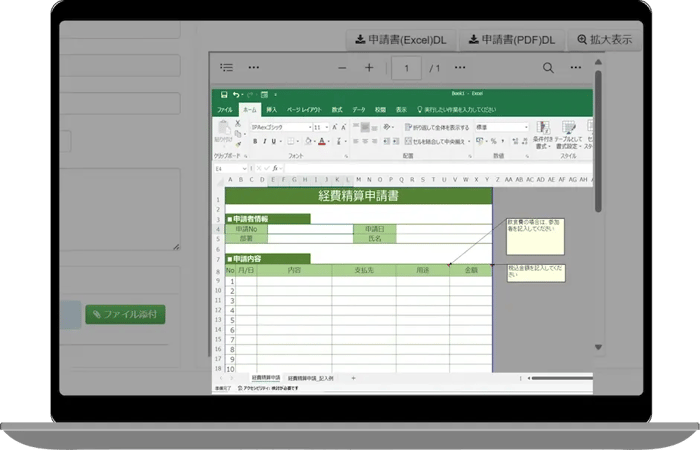
Task: Click the Excel Undo arrow icon
Action: (x=236, y=95)
